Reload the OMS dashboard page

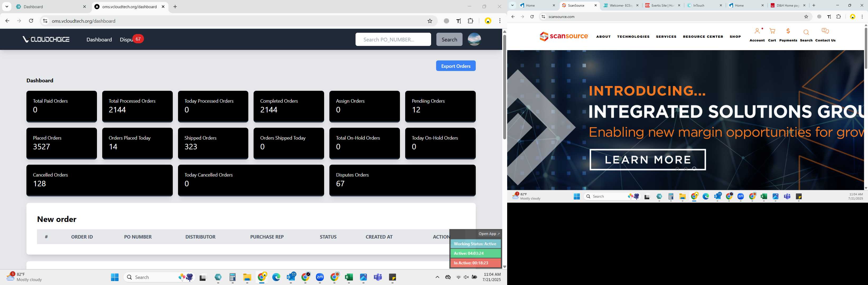tap(31, 21)
